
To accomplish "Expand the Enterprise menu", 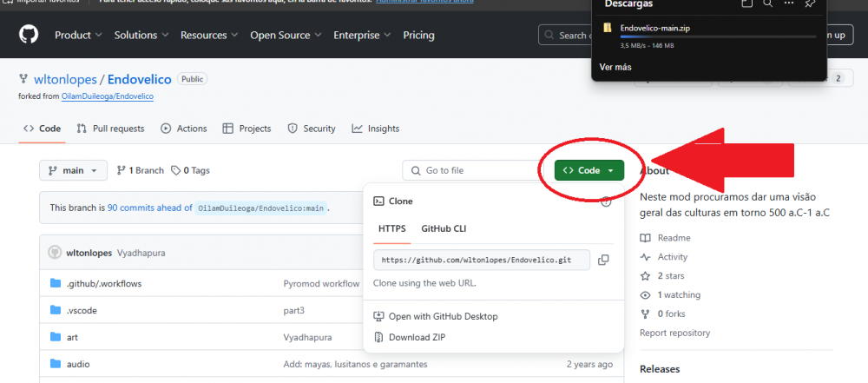I will tap(362, 35).
